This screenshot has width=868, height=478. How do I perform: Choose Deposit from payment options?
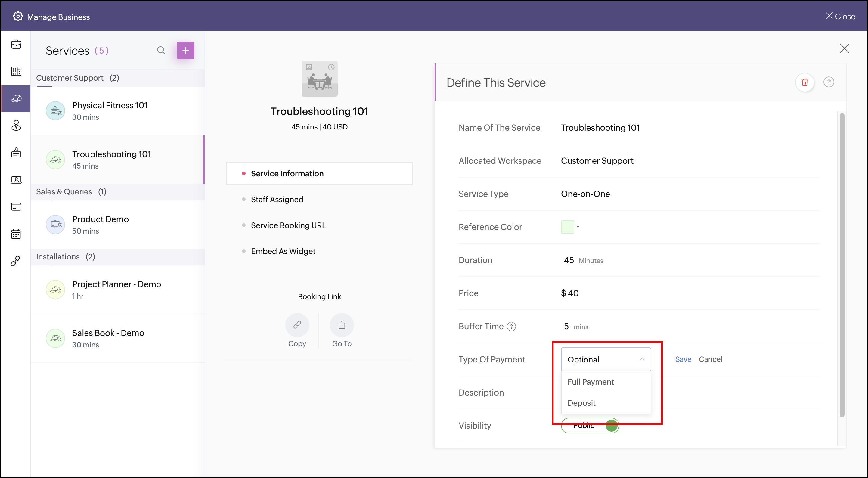pyautogui.click(x=581, y=403)
